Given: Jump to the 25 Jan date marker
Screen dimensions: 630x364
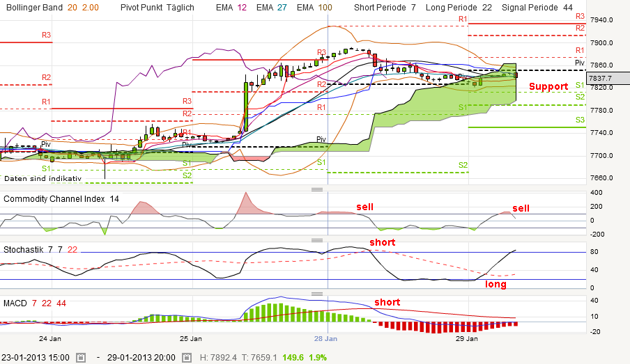Looking at the screenshot, I should pos(191,339).
